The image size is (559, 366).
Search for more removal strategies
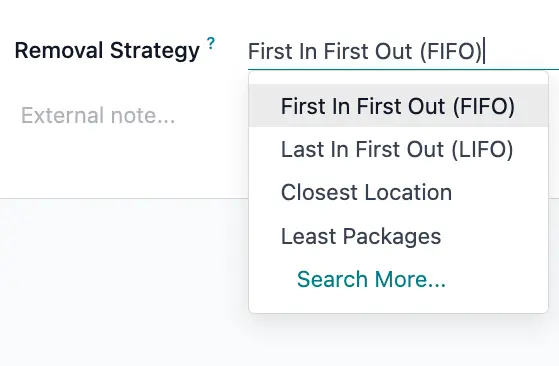click(x=371, y=279)
